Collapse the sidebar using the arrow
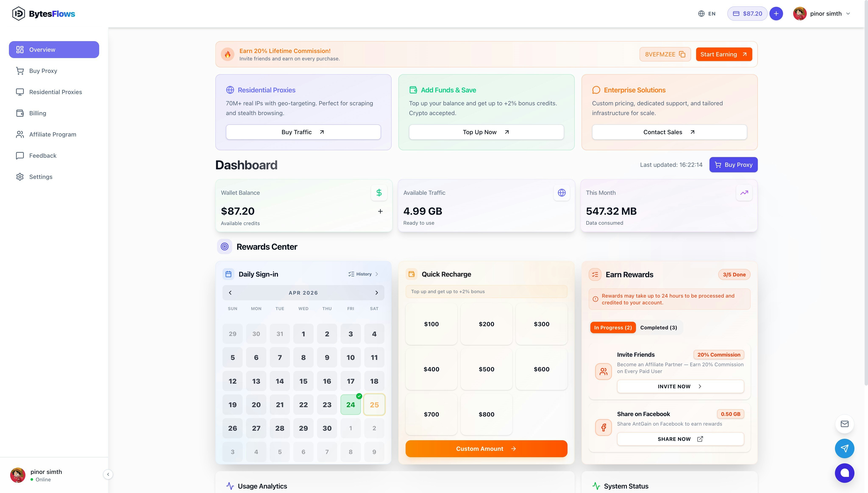The image size is (868, 493). tap(108, 474)
